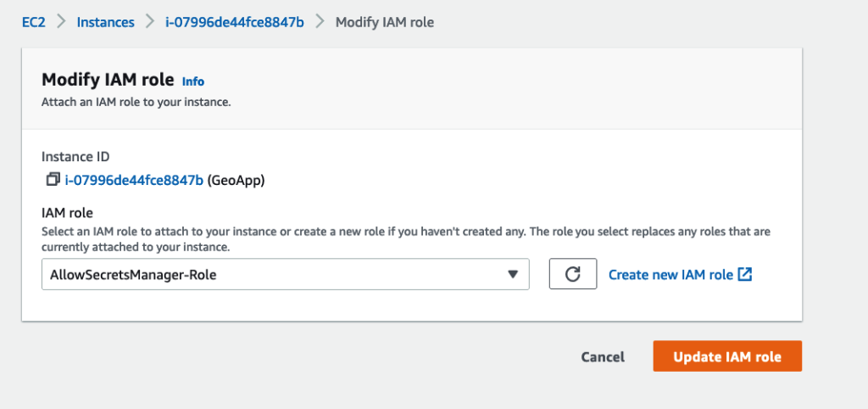Viewport: 868px width, 409px height.
Task: Click the external link icon beside Create new IAM role
Action: point(745,274)
